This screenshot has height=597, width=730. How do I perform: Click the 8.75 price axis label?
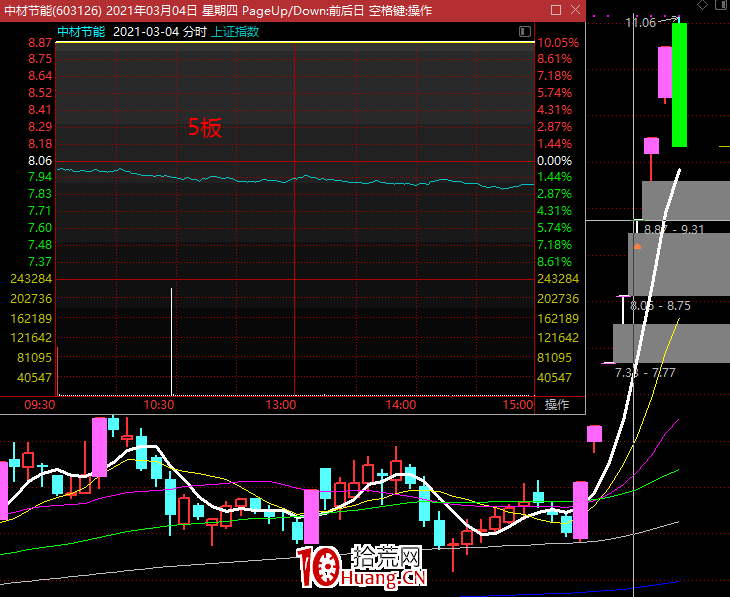[40, 59]
